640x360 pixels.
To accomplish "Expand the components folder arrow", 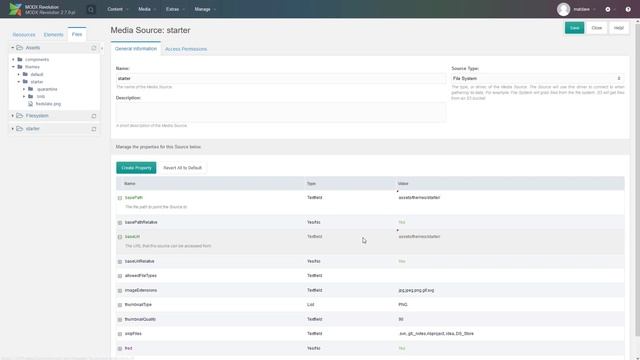I will click(x=13, y=60).
